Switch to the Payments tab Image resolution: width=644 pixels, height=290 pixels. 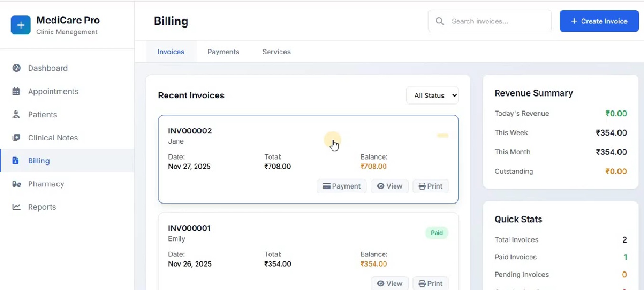pyautogui.click(x=223, y=52)
